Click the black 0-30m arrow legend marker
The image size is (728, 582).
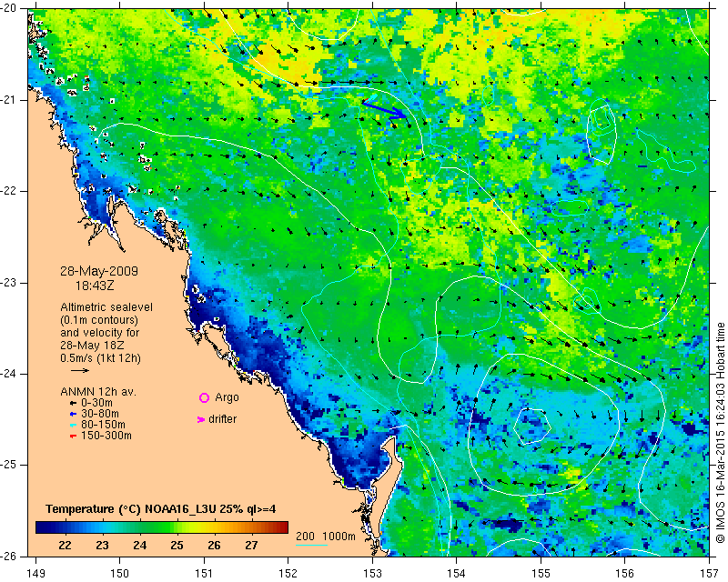click(73, 404)
